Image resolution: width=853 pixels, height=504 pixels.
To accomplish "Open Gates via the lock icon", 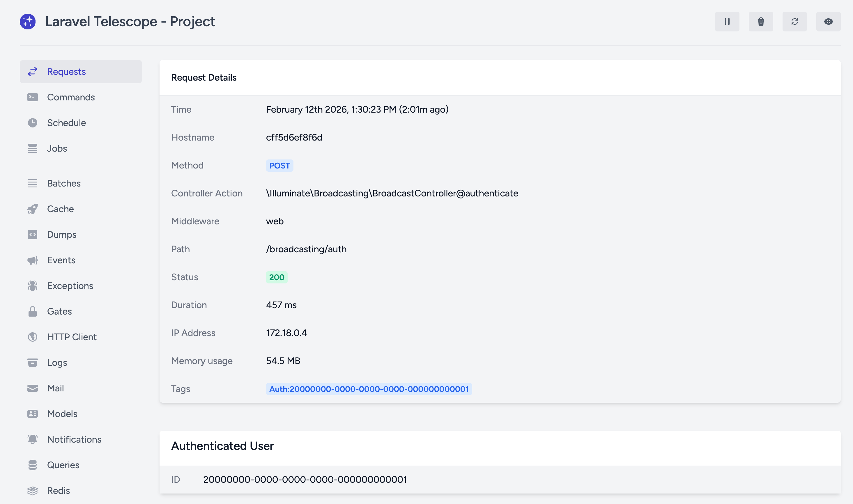I will pyautogui.click(x=33, y=311).
